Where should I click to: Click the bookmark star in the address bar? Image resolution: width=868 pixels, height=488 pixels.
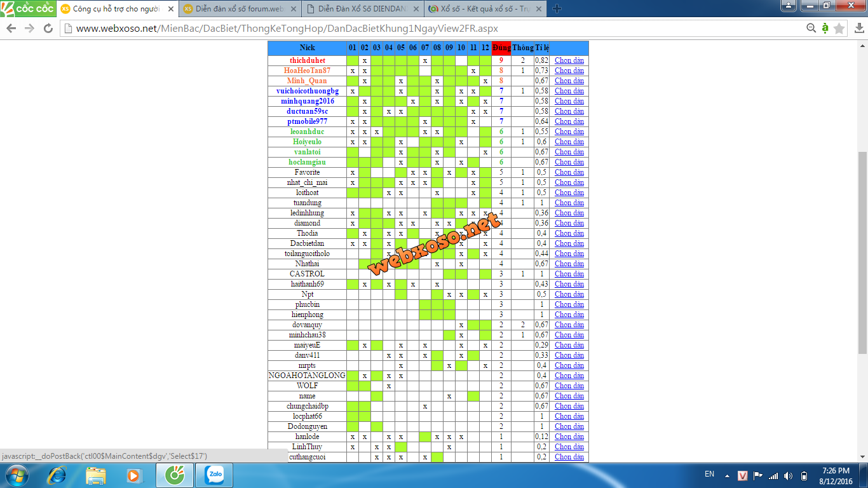pos(839,29)
